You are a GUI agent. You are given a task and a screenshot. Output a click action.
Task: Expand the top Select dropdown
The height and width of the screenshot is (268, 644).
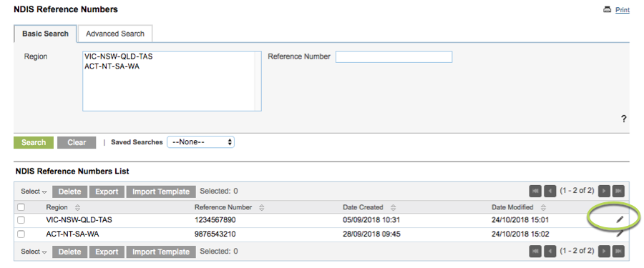tap(34, 192)
